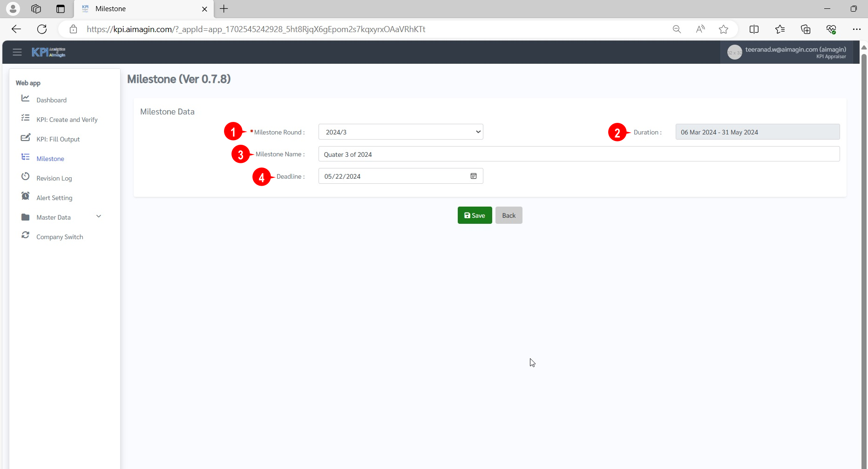This screenshot has width=868, height=469.
Task: Click the Revision Log history icon
Action: (x=26, y=177)
